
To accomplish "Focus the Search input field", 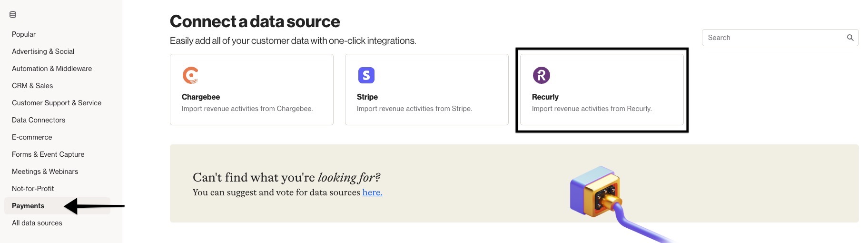I will click(780, 38).
